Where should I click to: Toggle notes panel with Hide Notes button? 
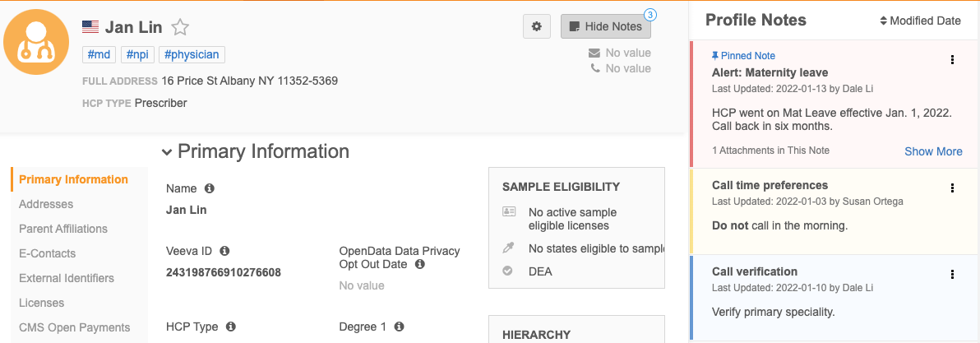pyautogui.click(x=605, y=26)
